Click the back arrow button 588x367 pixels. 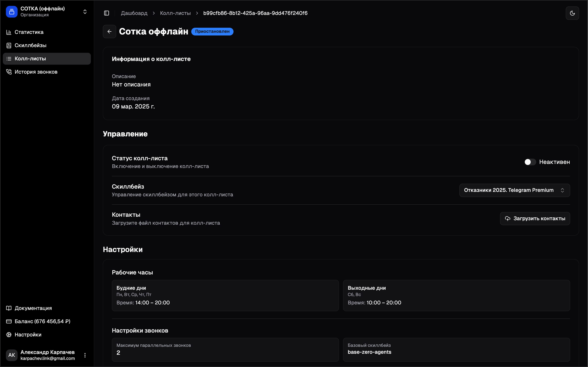(109, 32)
